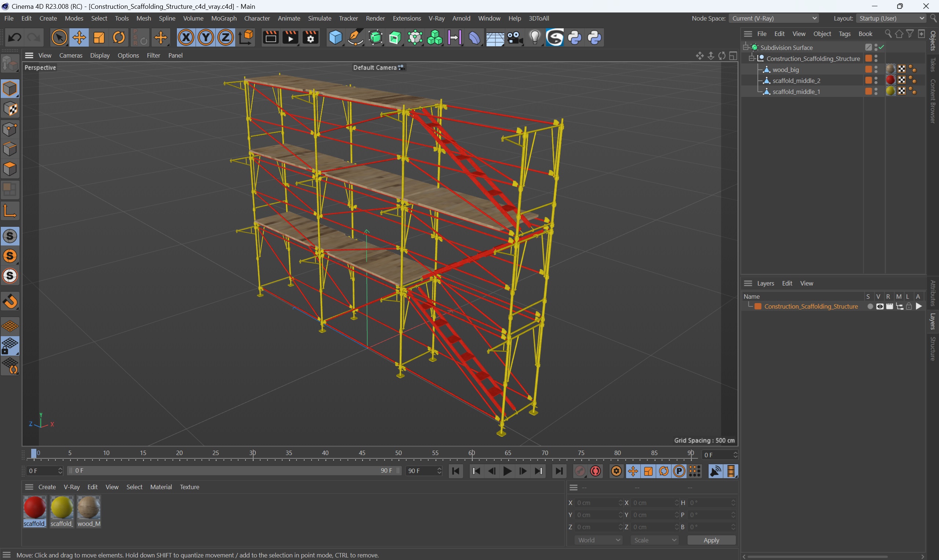
Task: Open the Scale mode dropdown
Action: click(655, 540)
